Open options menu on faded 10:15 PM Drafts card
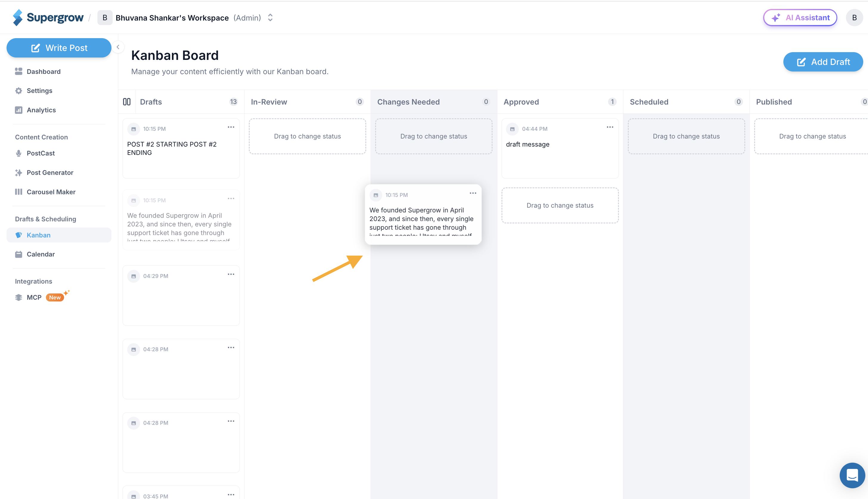The width and height of the screenshot is (868, 499). [231, 199]
